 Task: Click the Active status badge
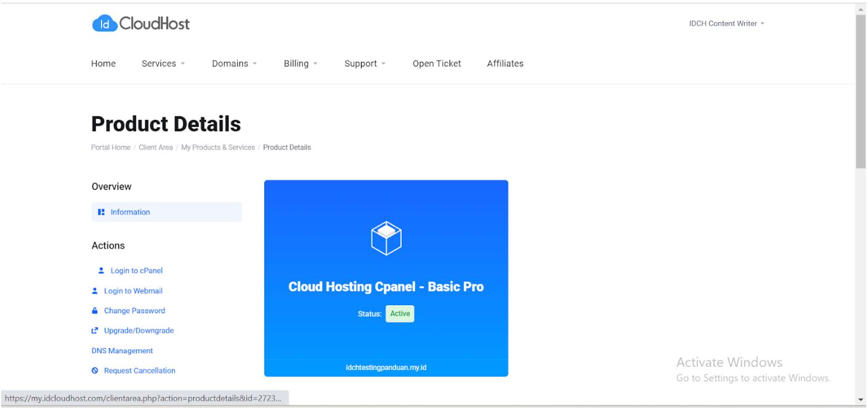pos(399,313)
